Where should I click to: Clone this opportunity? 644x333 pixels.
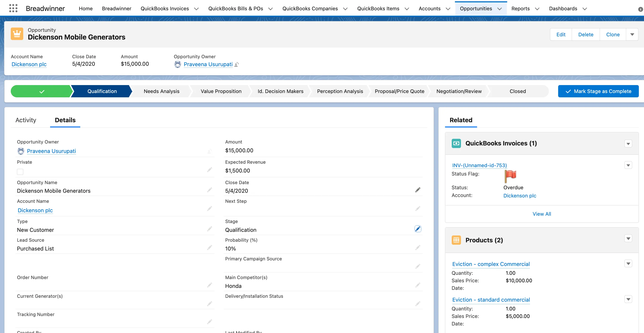pyautogui.click(x=613, y=34)
